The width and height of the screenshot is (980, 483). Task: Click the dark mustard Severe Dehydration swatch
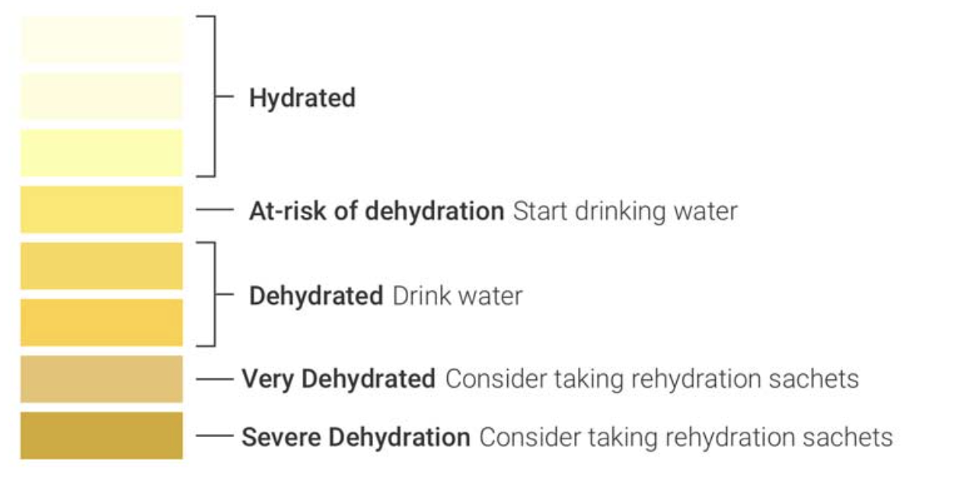tap(101, 435)
